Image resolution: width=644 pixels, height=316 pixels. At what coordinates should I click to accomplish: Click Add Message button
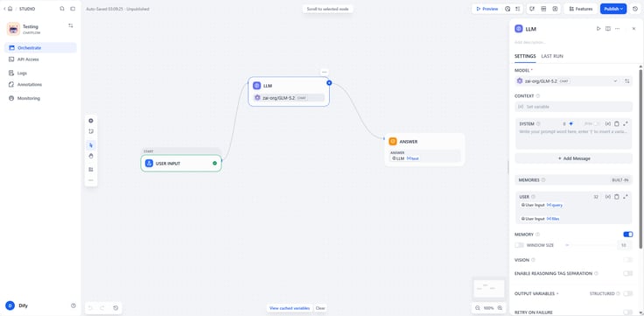[x=574, y=158]
